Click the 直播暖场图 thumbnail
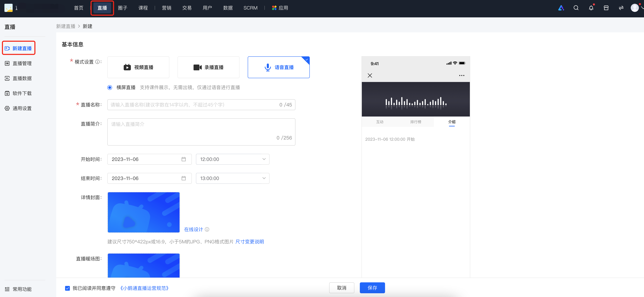Screen dimensions: 644x297 coord(143,265)
